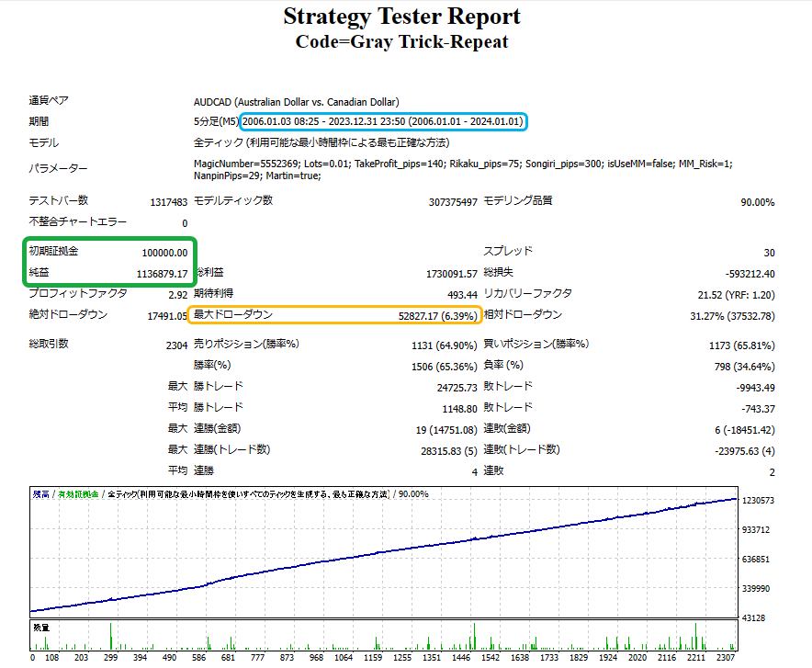
Task: Click the total trades value 2304
Action: point(176,345)
